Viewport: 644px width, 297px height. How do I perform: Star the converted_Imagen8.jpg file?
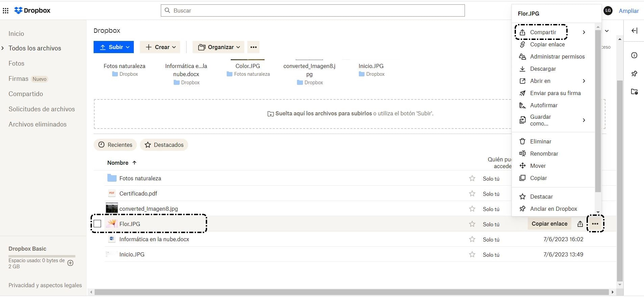click(x=472, y=209)
